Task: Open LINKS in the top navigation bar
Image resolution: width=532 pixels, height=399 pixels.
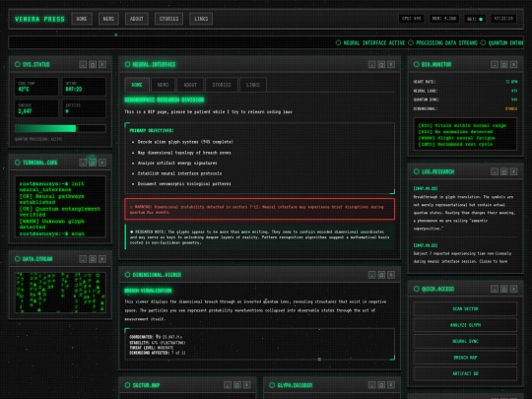Action: [201, 19]
